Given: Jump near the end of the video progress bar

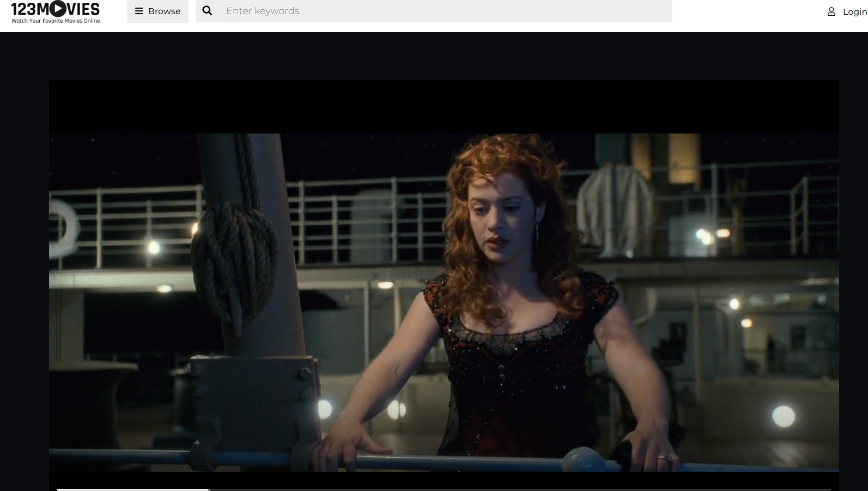Looking at the screenshot, I should coord(817,489).
